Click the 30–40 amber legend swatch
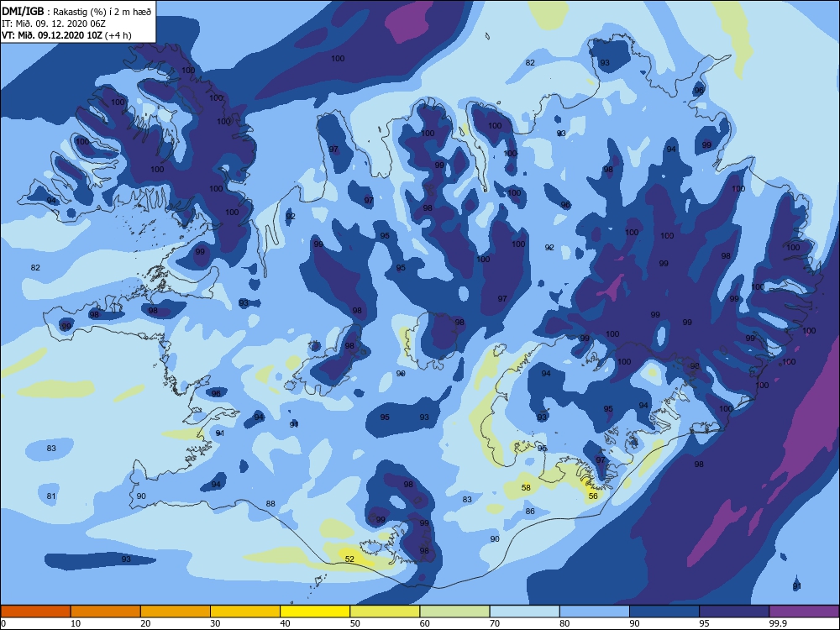Viewport: 840px width, 630px height. click(x=245, y=612)
